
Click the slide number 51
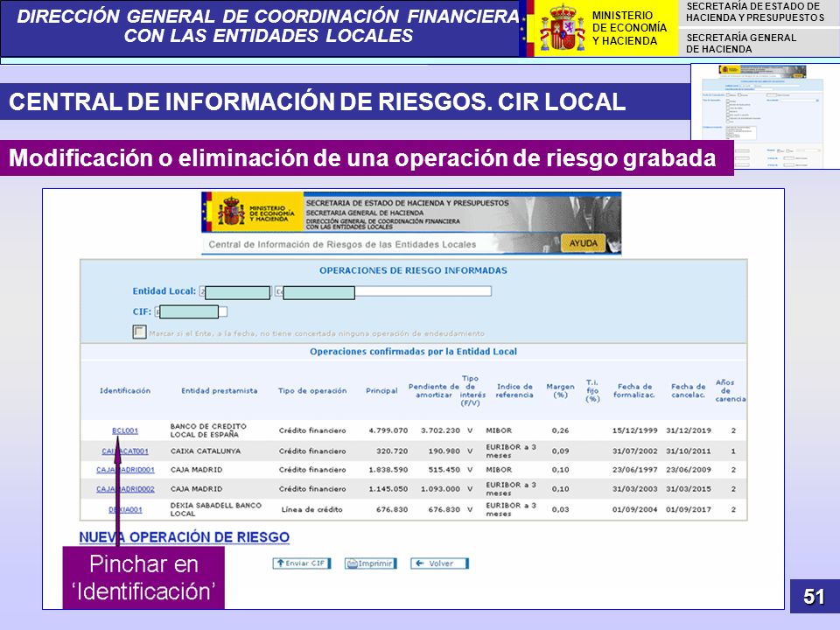[814, 597]
